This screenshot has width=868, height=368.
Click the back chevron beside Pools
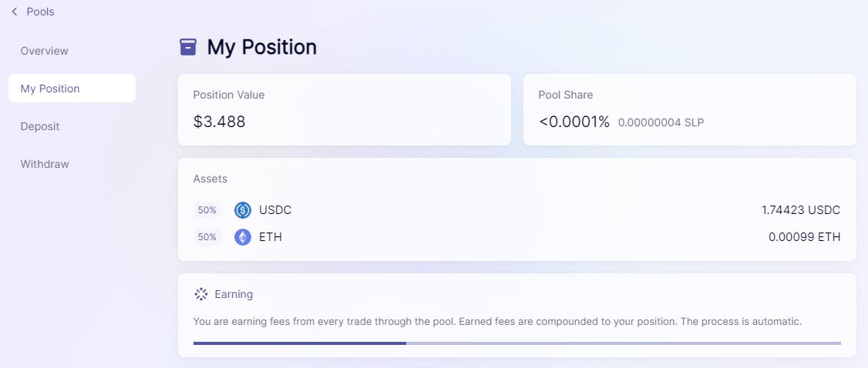coord(15,12)
